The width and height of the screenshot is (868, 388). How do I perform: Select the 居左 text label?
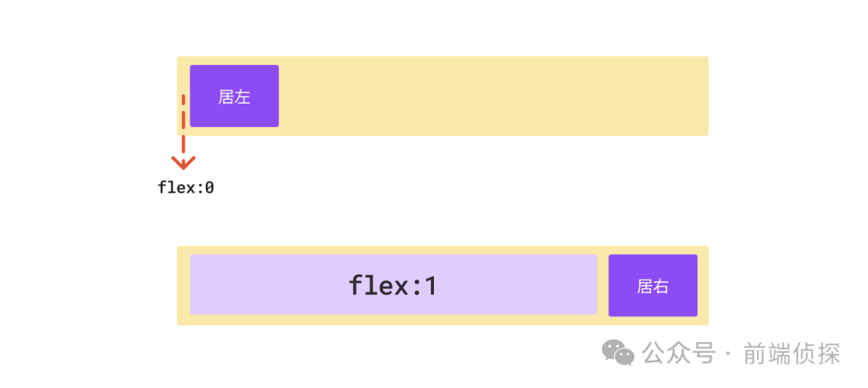234,97
